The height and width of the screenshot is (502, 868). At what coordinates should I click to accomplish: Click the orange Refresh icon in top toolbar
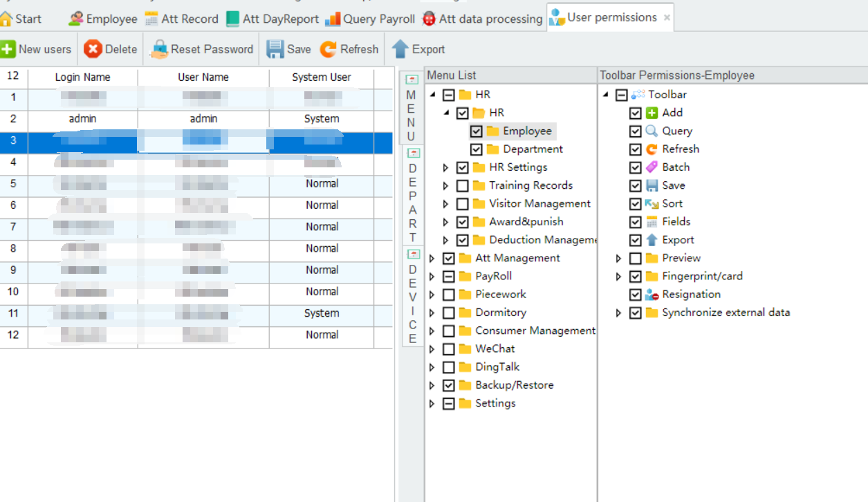point(329,49)
